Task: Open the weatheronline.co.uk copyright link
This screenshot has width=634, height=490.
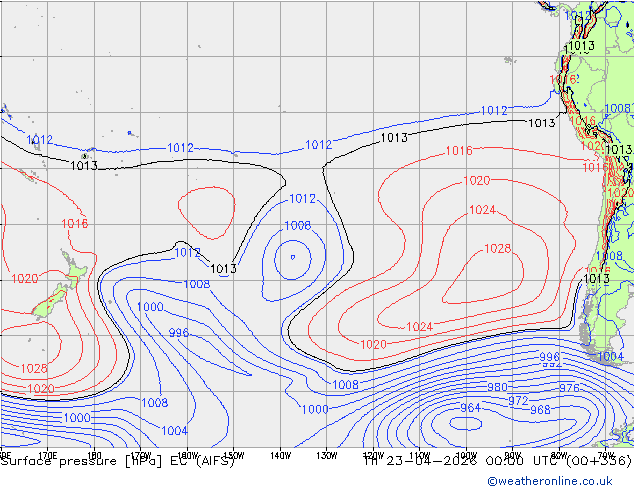Action: coord(550,481)
